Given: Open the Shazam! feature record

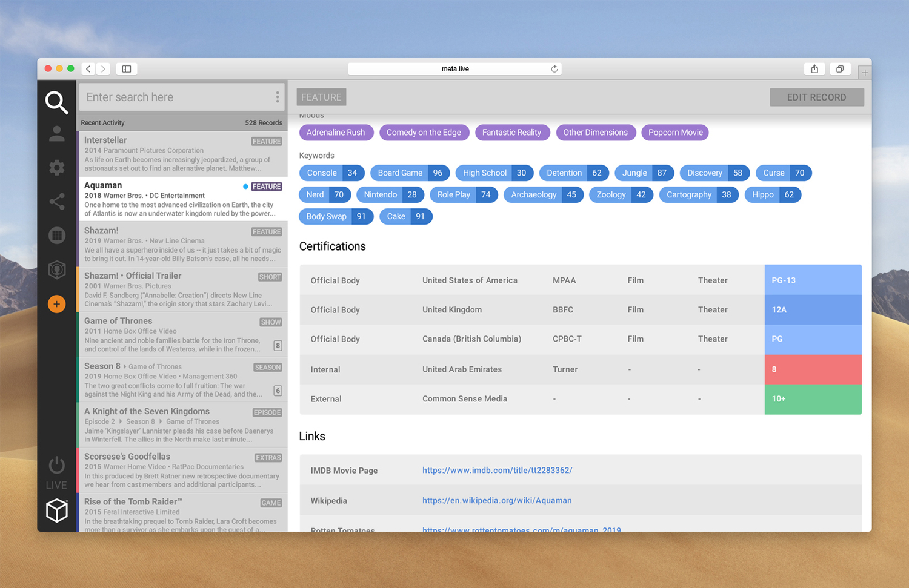Looking at the screenshot, I should point(182,244).
